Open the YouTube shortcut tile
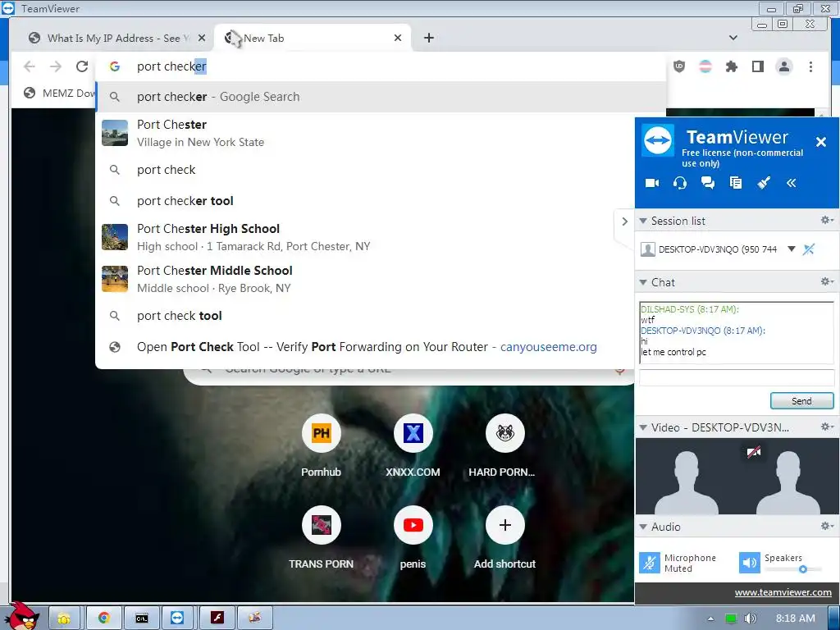The height and width of the screenshot is (630, 840). coord(413,525)
